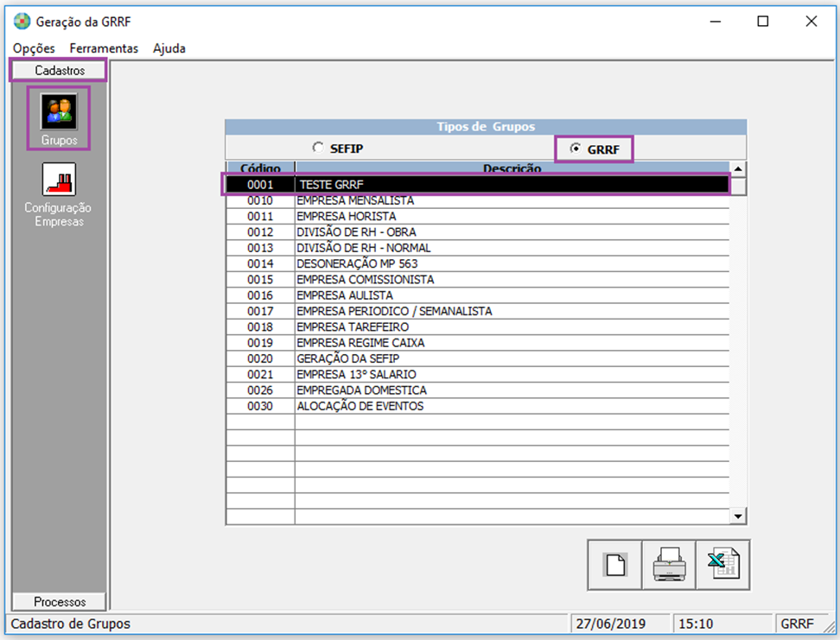The height and width of the screenshot is (640, 840).
Task: Open the Grupos icon in sidebar
Action: coord(59,112)
